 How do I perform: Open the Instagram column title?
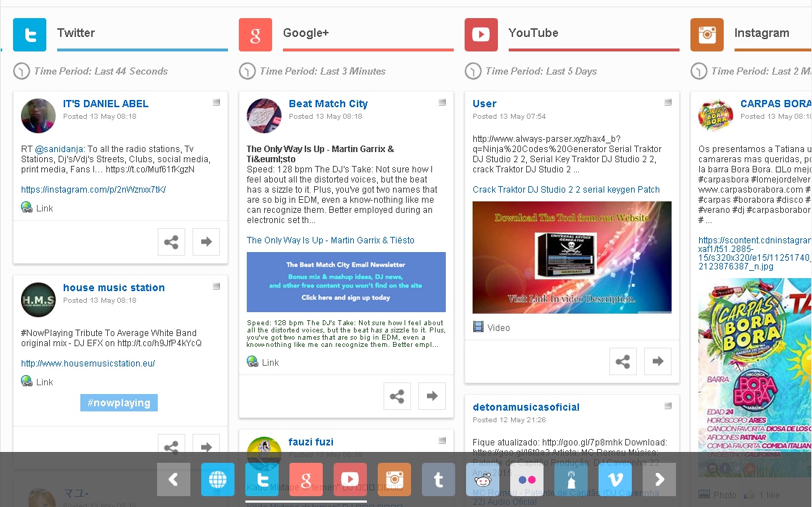pos(762,33)
